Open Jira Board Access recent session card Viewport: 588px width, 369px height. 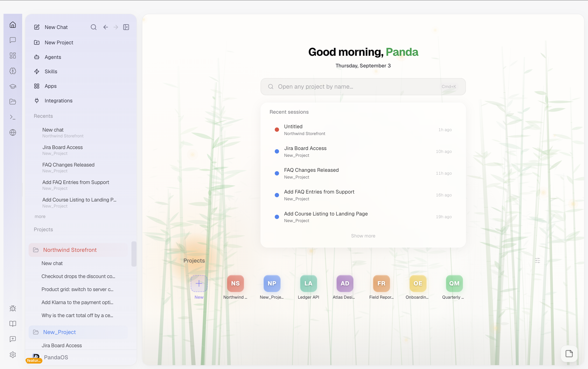[x=363, y=152]
